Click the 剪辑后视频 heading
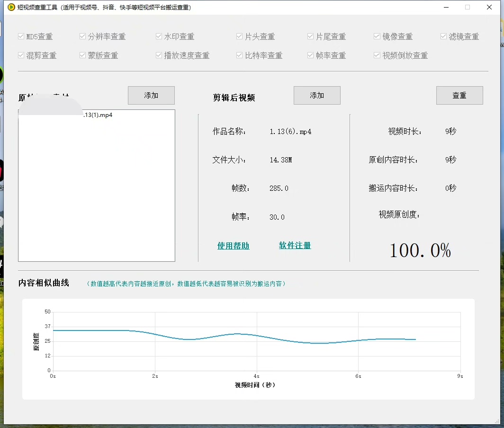The image size is (504, 428). 234,98
